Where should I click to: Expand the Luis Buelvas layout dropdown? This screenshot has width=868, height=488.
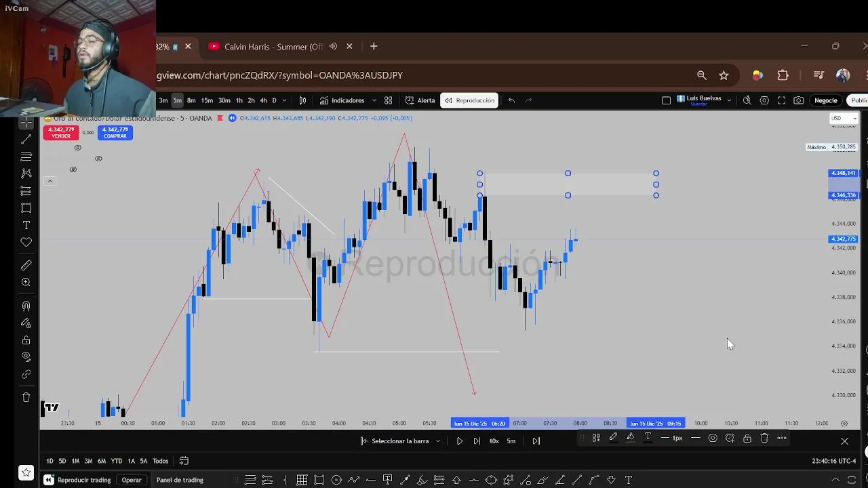click(x=729, y=100)
